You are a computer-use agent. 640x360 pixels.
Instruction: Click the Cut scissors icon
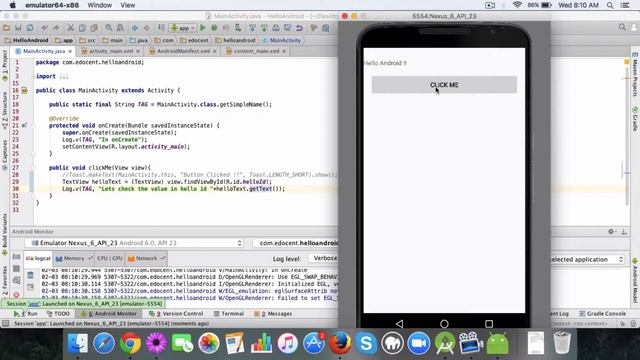pyautogui.click(x=70, y=28)
